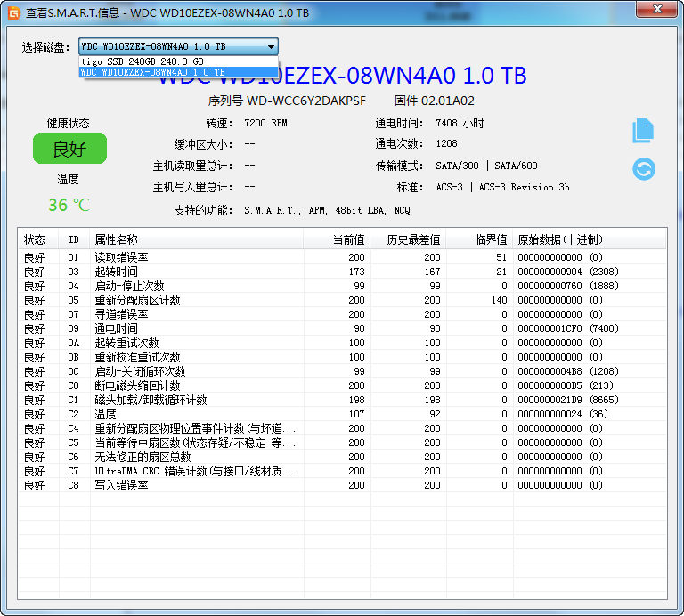Click raw value 000000000760 (1888)
This screenshot has height=616, width=684.
pos(568,286)
